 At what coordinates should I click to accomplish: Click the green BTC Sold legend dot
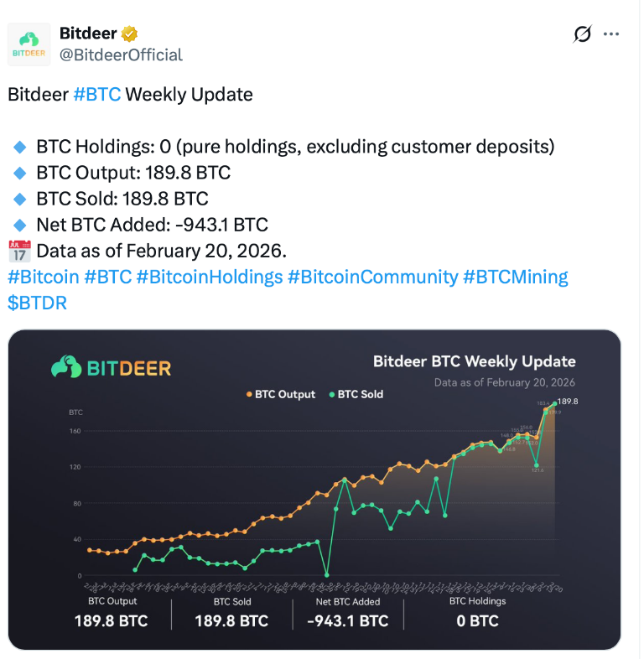[332, 394]
